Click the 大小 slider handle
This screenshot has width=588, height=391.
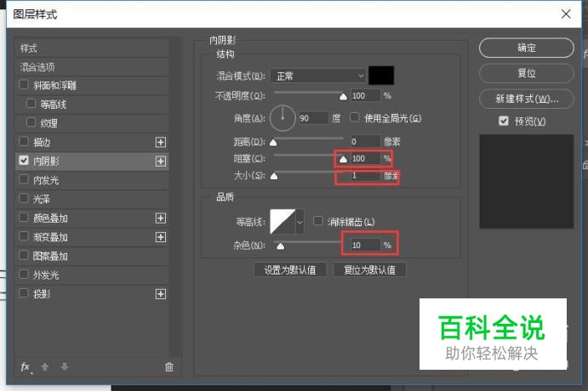[274, 176]
